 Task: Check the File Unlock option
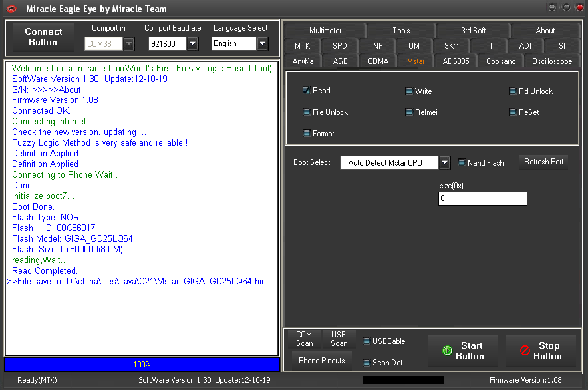[x=307, y=112]
